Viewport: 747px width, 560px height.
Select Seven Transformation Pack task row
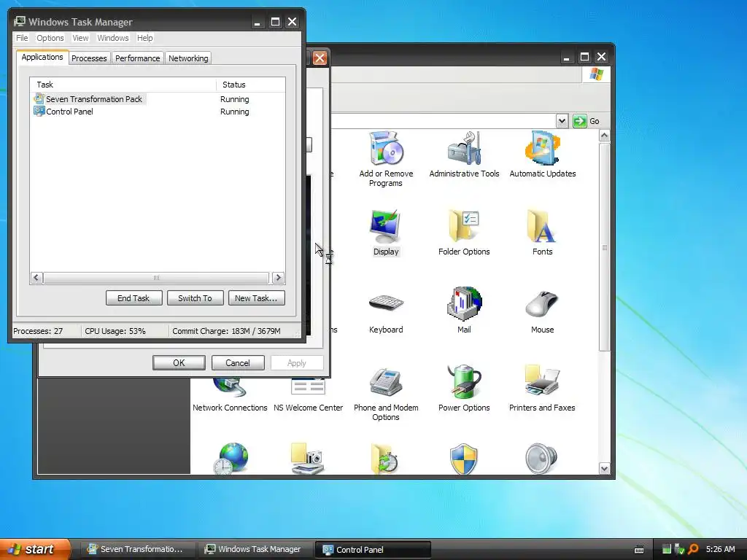pos(158,99)
